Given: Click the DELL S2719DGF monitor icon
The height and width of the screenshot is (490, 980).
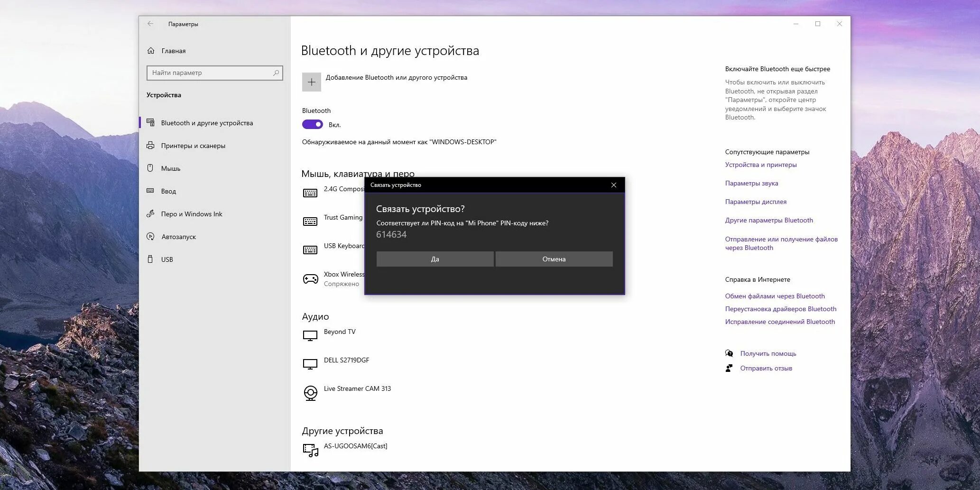Looking at the screenshot, I should click(310, 364).
